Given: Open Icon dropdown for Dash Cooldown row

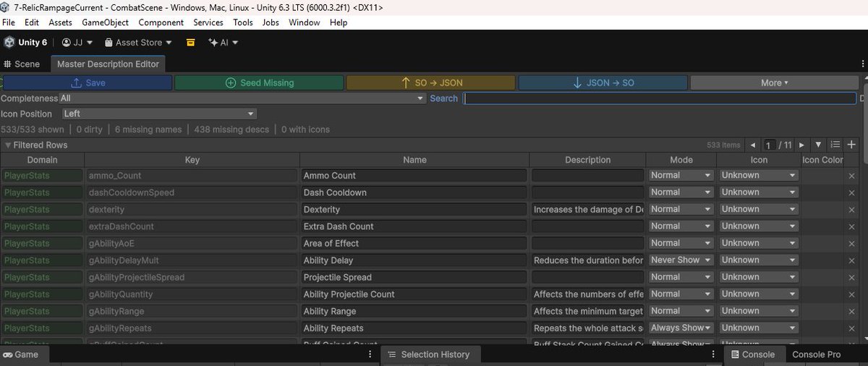Looking at the screenshot, I should coord(758,192).
